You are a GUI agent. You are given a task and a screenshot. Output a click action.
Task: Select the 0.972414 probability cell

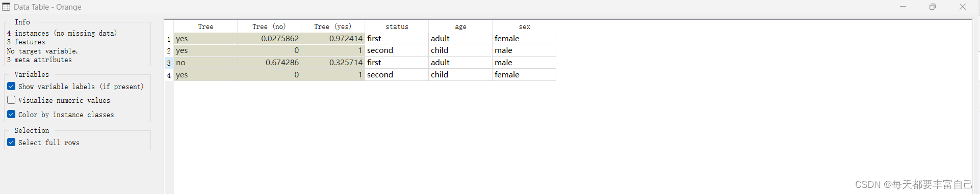[333, 39]
